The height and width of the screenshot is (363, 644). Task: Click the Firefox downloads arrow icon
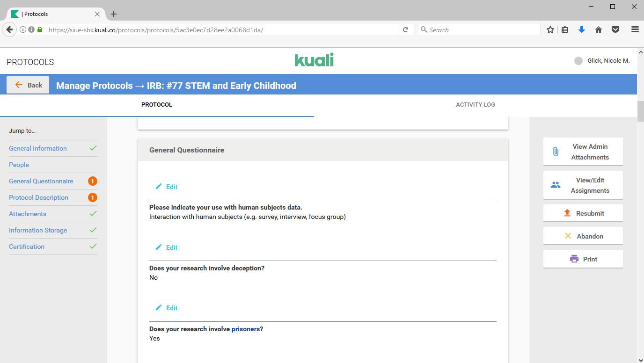(x=582, y=30)
